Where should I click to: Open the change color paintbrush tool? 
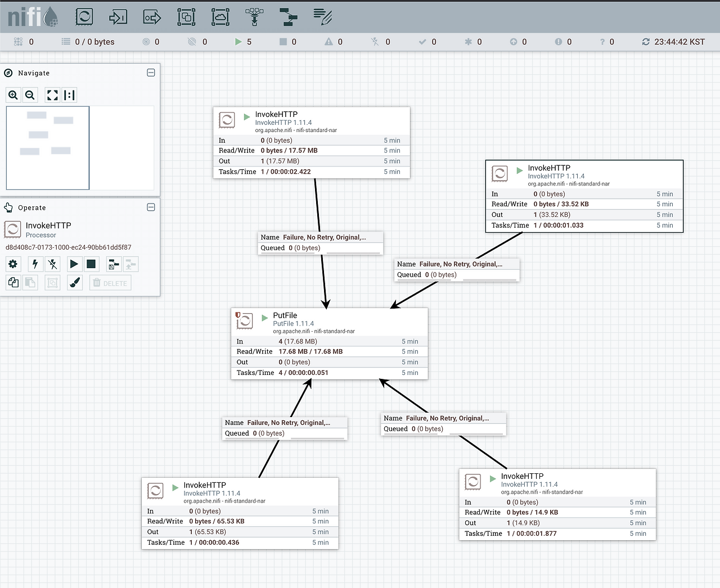75,283
